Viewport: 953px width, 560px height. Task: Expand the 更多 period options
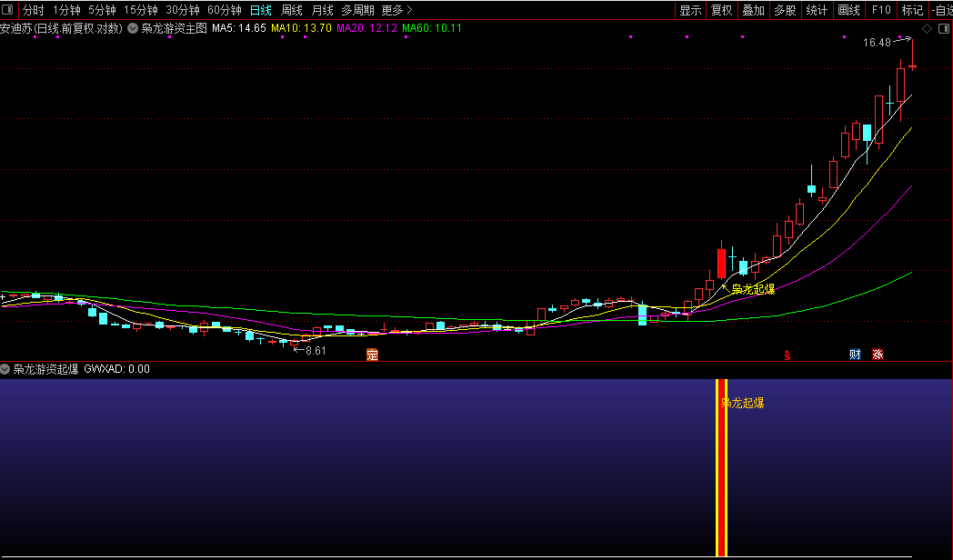pos(396,10)
